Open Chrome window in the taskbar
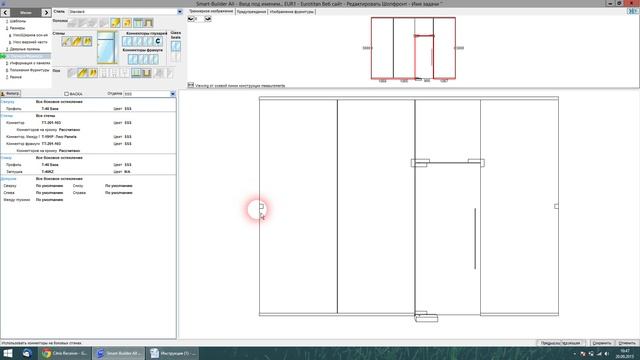The image size is (640, 360). (64, 353)
